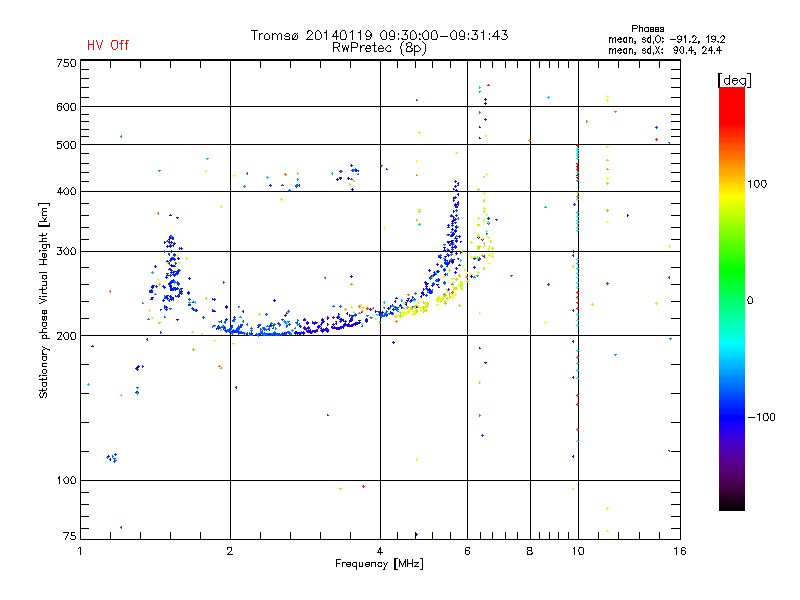The image size is (800, 600).
Task: Click the colorbar tick label '-100'
Action: (761, 417)
